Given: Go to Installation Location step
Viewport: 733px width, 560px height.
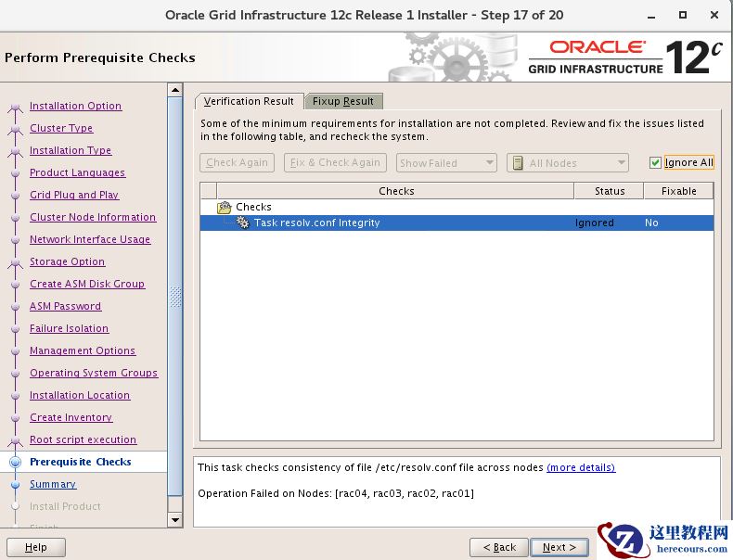Looking at the screenshot, I should [80, 395].
